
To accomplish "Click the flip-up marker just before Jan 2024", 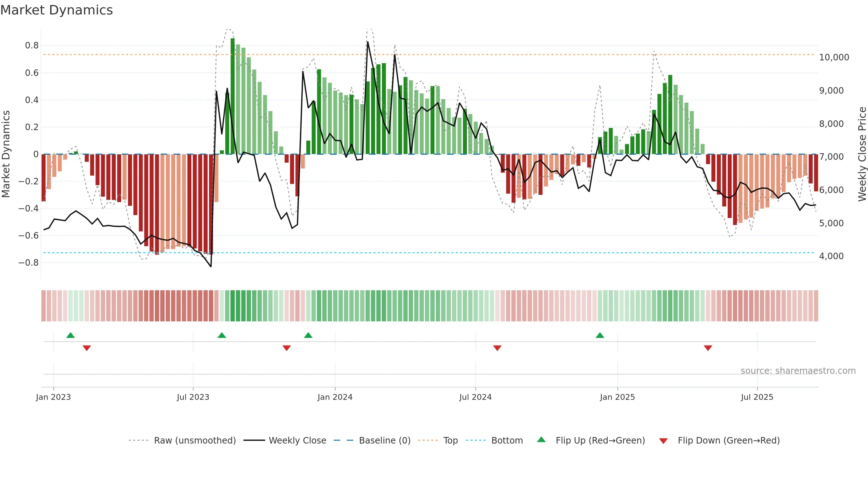I will click(x=308, y=335).
